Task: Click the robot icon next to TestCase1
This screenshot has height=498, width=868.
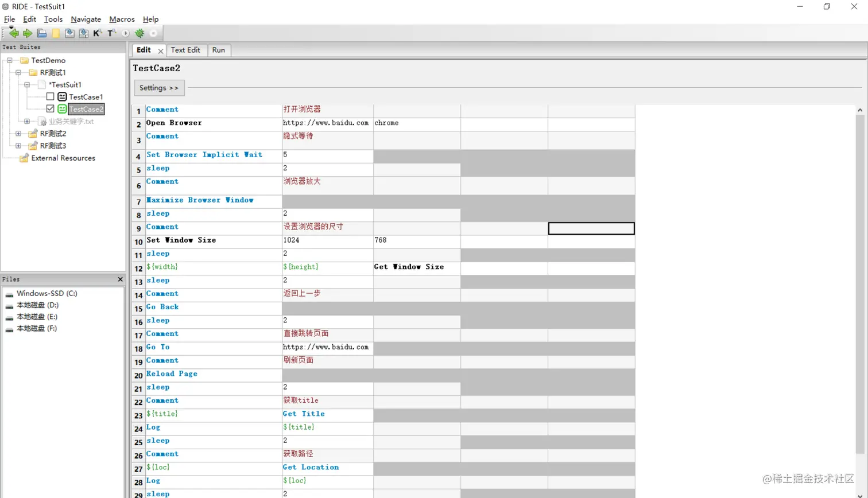Action: [62, 97]
